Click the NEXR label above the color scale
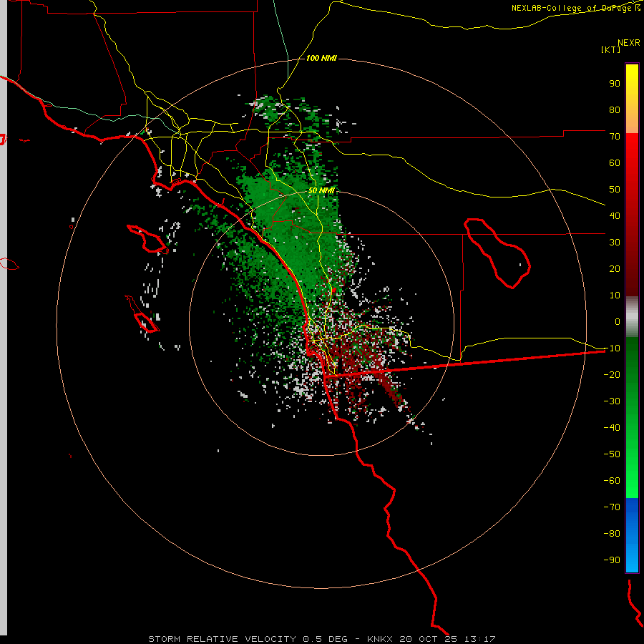 click(628, 43)
